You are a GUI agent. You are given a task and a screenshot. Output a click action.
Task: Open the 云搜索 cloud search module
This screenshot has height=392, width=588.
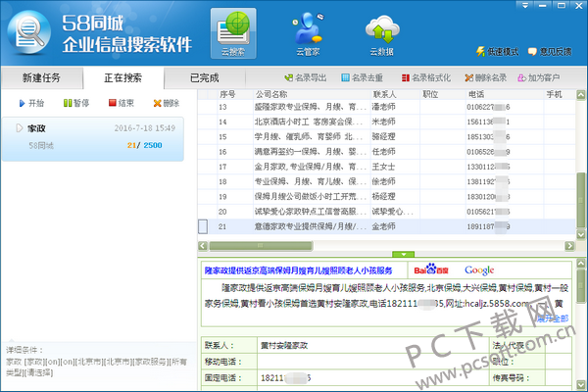pos(233,33)
